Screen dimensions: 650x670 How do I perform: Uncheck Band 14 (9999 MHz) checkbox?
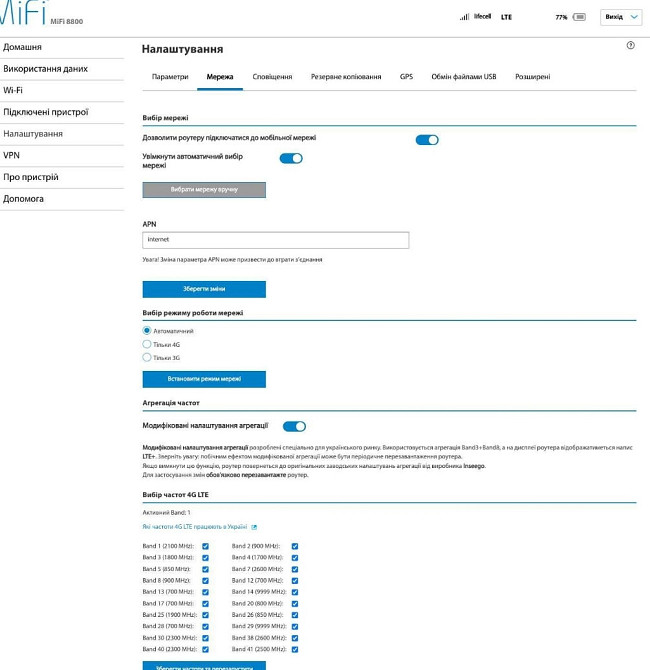(x=295, y=592)
